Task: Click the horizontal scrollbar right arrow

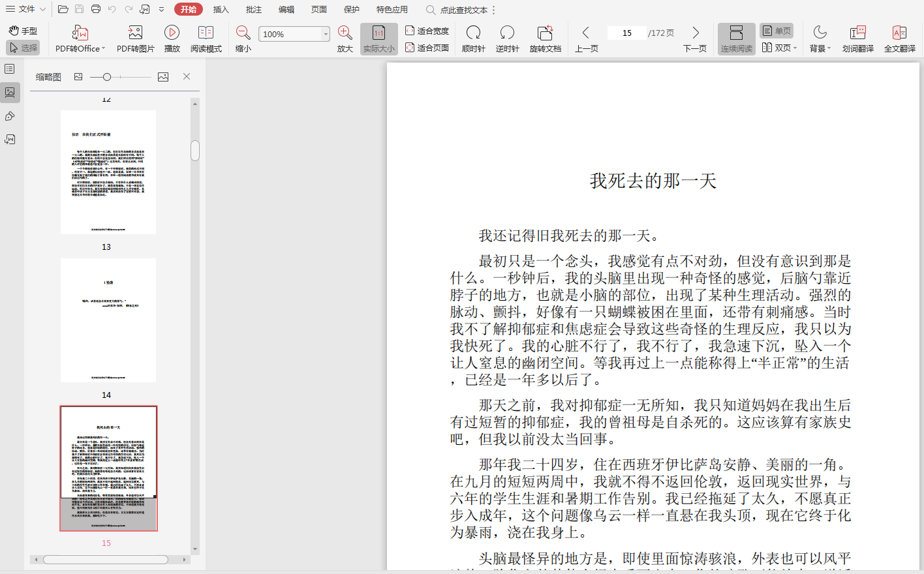Action: (x=185, y=560)
